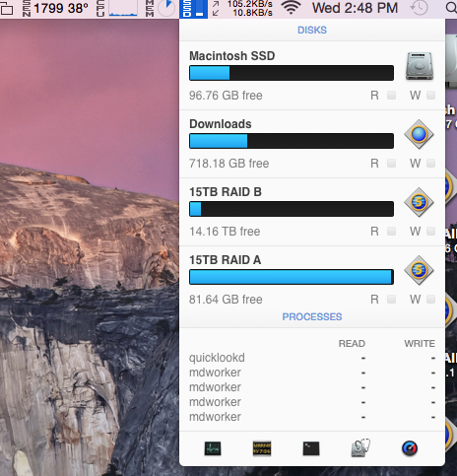
Task: Click Downloads write activity indicator
Action: click(430, 164)
